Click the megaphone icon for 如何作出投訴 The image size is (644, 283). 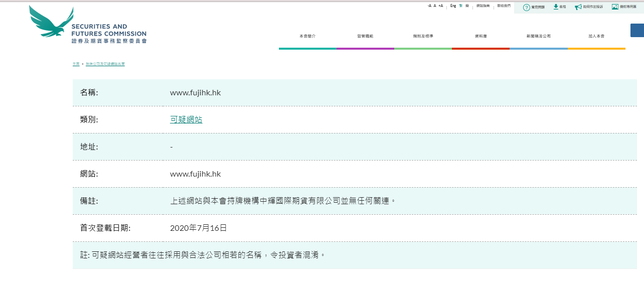coord(578,7)
